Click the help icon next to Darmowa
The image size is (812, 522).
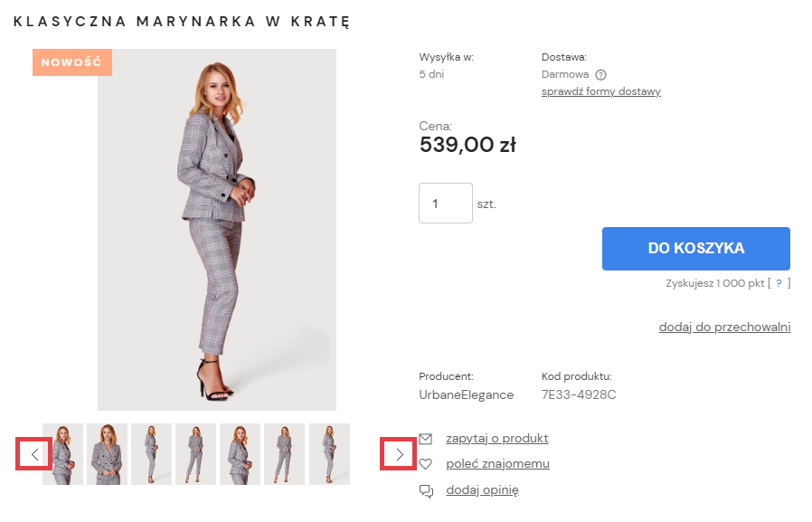click(600, 75)
